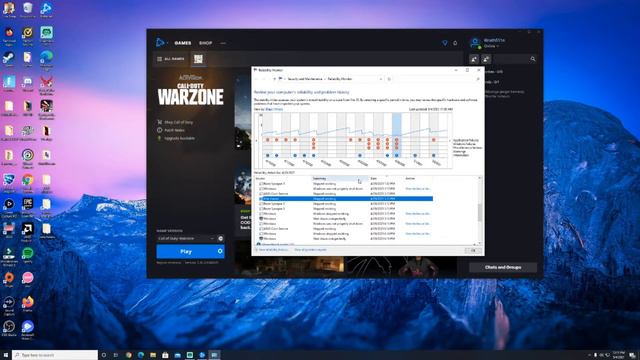Open the ALL GAMES list
This screenshot has width=640, height=360.
pyautogui.click(x=171, y=59)
